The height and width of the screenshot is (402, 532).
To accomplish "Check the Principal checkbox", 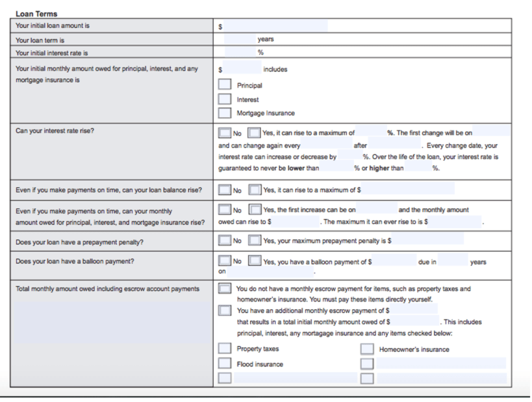I will pos(224,84).
